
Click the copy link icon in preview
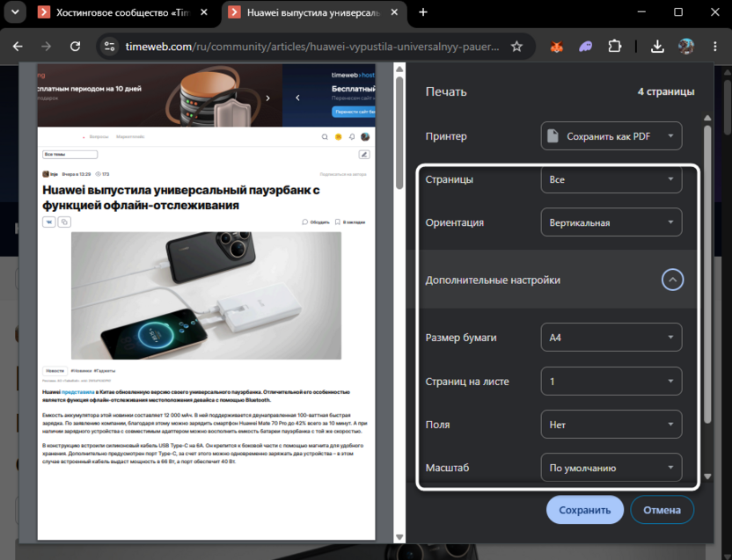coord(64,222)
